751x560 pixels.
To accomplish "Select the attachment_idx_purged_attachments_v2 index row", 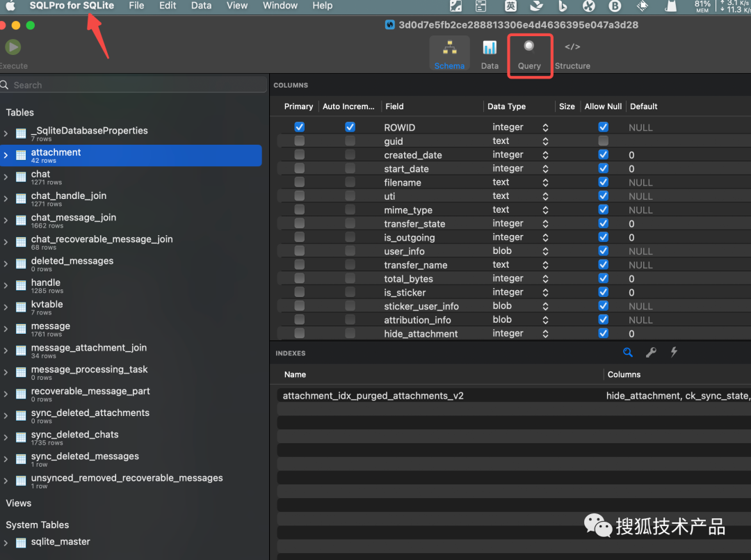I will click(x=514, y=396).
